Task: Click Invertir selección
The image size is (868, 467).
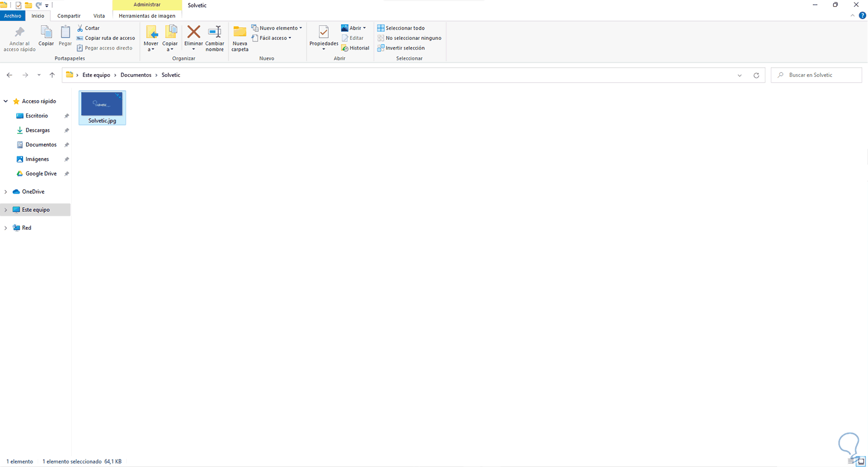Action: point(401,48)
